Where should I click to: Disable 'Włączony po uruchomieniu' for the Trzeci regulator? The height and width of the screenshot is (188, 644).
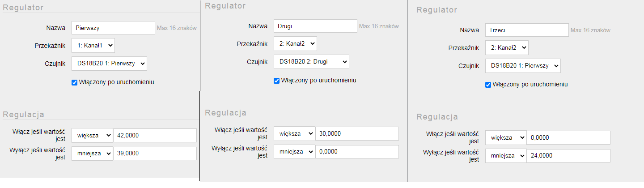click(x=488, y=85)
